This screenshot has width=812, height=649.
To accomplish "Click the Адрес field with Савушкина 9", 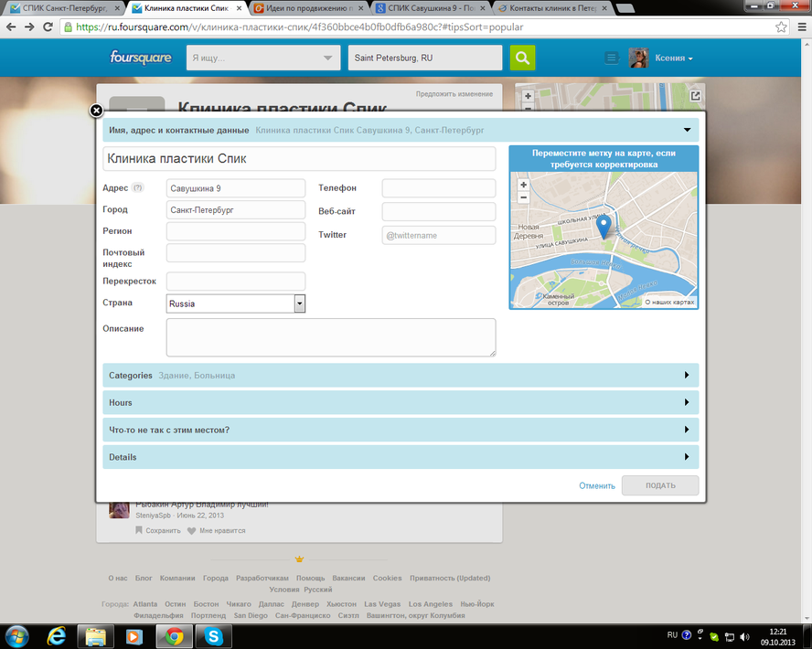I will [236, 188].
